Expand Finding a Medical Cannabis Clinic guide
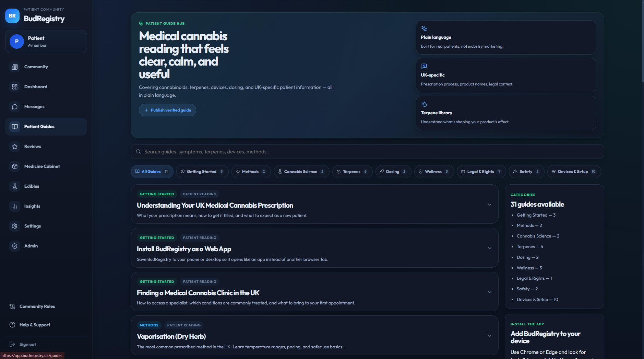 pos(490,292)
